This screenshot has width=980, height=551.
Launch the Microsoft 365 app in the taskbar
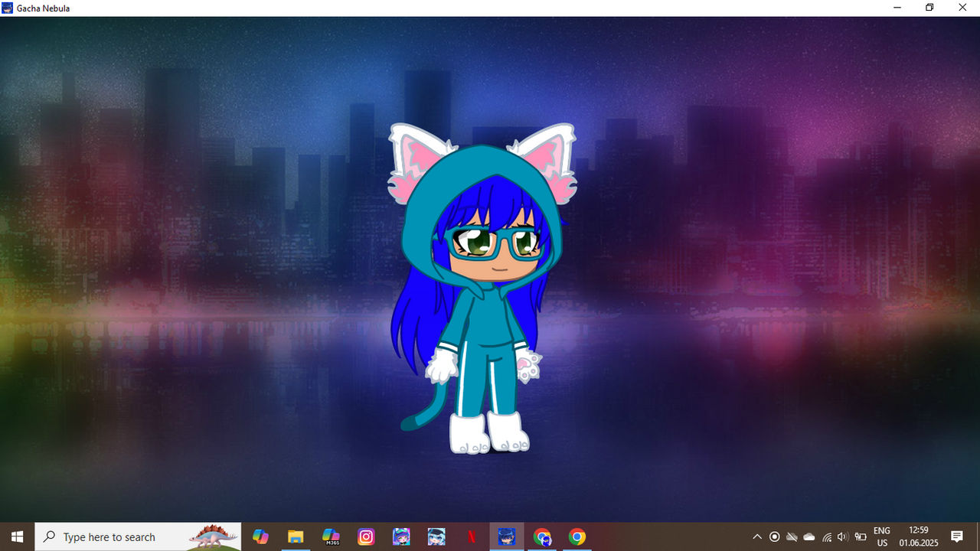click(331, 536)
